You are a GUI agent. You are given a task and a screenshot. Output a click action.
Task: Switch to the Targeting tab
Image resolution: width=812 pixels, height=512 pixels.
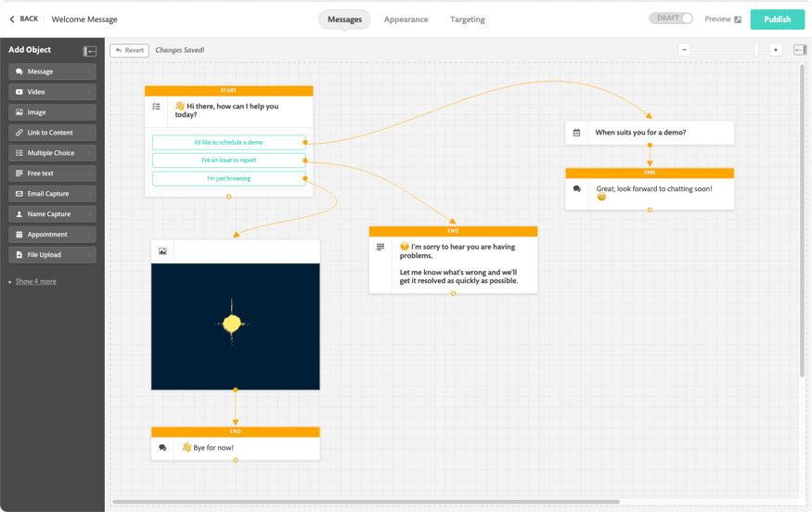pyautogui.click(x=467, y=19)
